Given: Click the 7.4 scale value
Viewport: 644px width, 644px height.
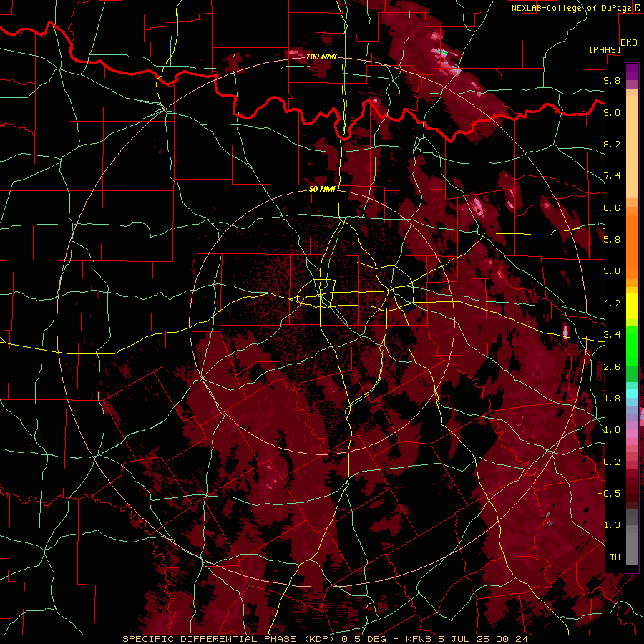Looking at the screenshot, I should click(x=612, y=176).
